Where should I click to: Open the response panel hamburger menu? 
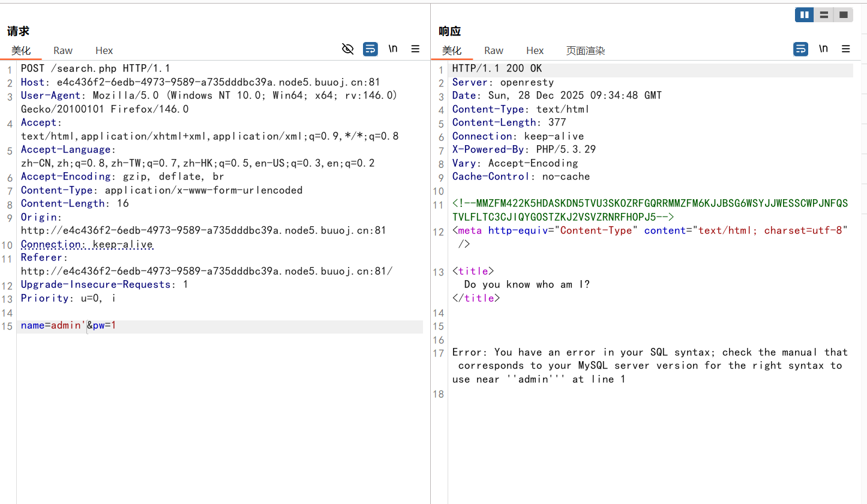tap(846, 49)
